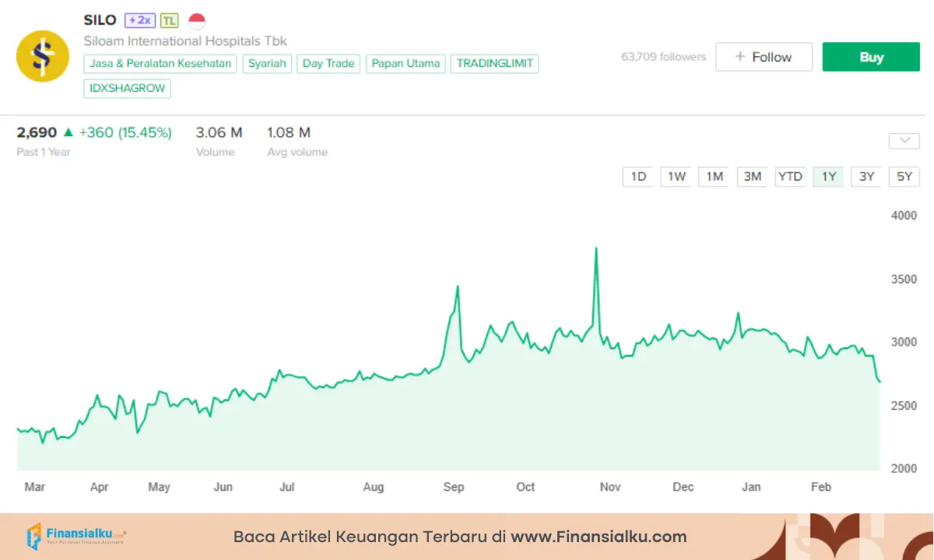This screenshot has height=560, width=934.
Task: Click the Aug x-axis label
Action: [x=374, y=487]
